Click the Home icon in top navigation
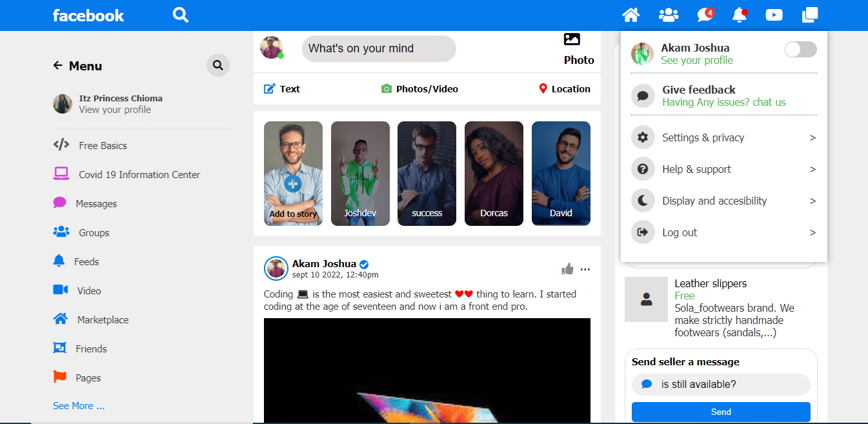 (x=631, y=15)
